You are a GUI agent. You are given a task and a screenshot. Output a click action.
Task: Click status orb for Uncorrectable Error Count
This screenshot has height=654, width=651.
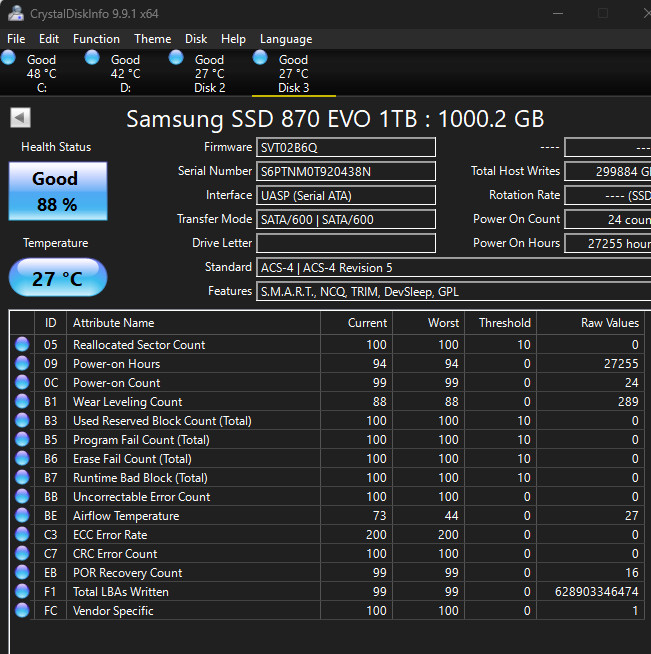point(22,496)
